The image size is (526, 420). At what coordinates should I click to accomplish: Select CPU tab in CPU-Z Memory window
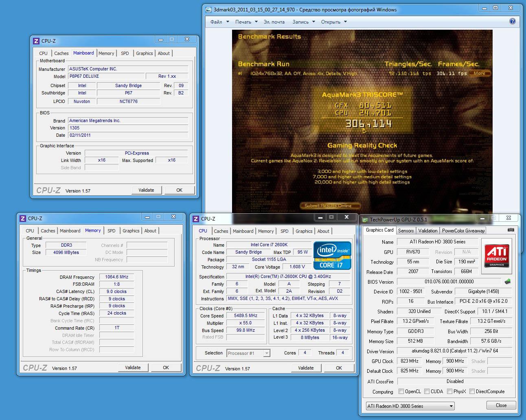click(30, 231)
